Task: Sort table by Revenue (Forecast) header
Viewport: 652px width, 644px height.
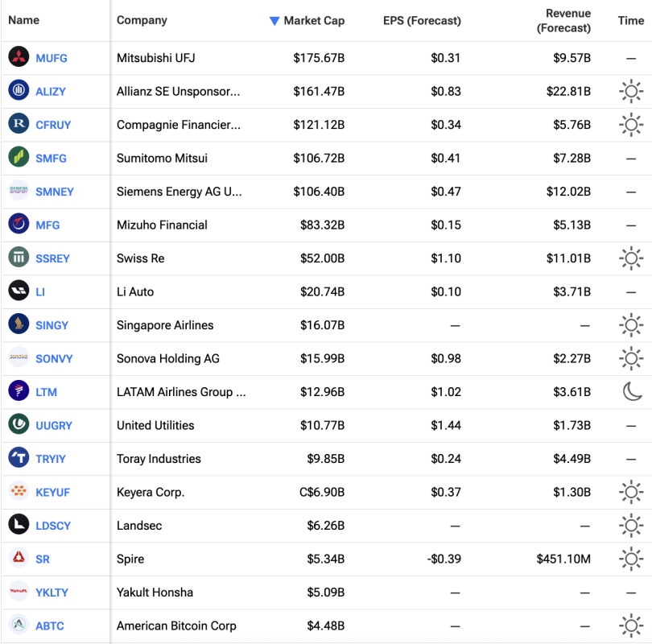Action: [563, 21]
